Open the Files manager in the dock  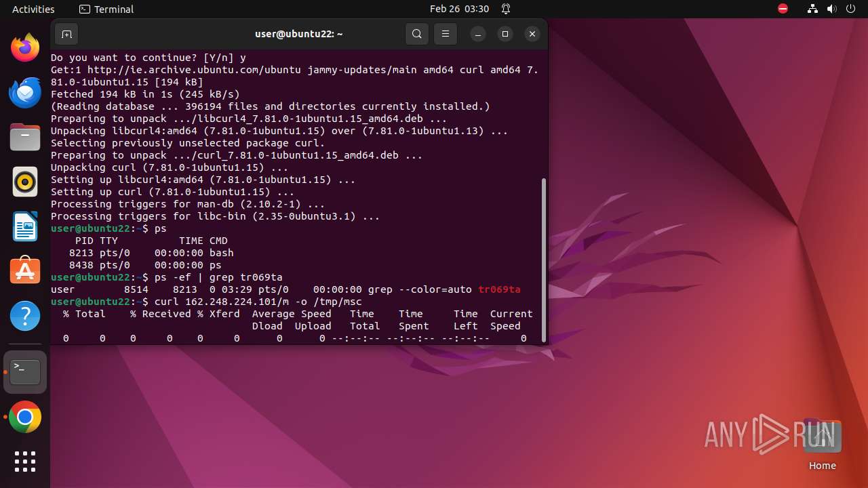tap(25, 137)
